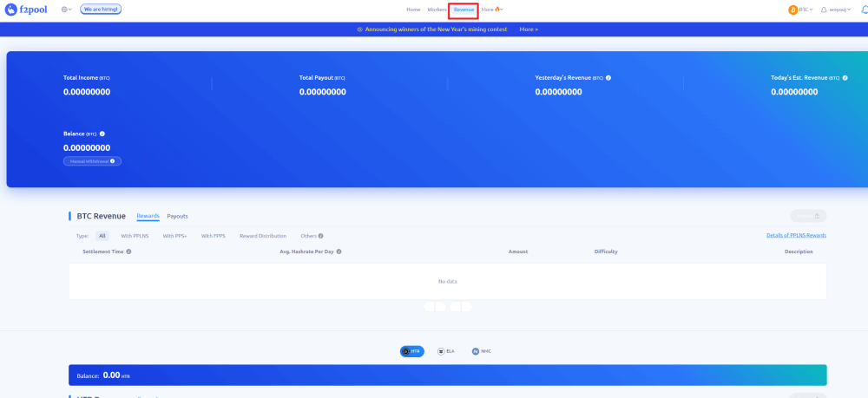Click Yesterday's Revenue info icon

click(608, 78)
